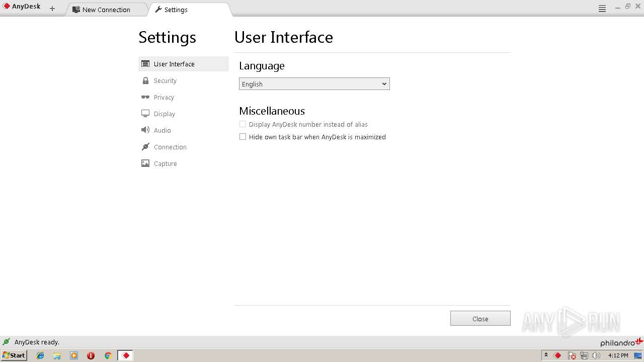Screen dimensions: 644x362
Task: Expand the Language dropdown
Action: (x=314, y=84)
